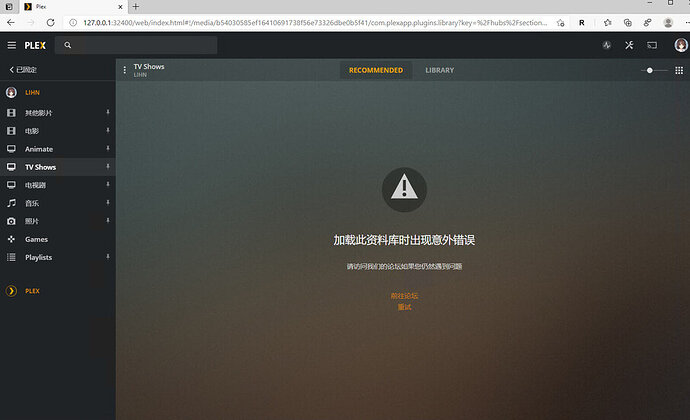Click the R extension icon
Image resolution: width=690 pixels, height=420 pixels.
[582, 22]
